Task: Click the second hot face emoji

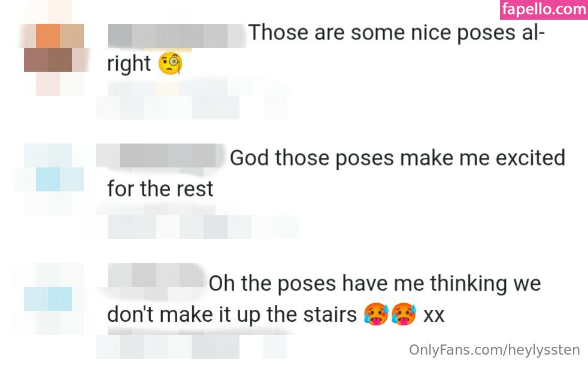Action: (x=404, y=314)
